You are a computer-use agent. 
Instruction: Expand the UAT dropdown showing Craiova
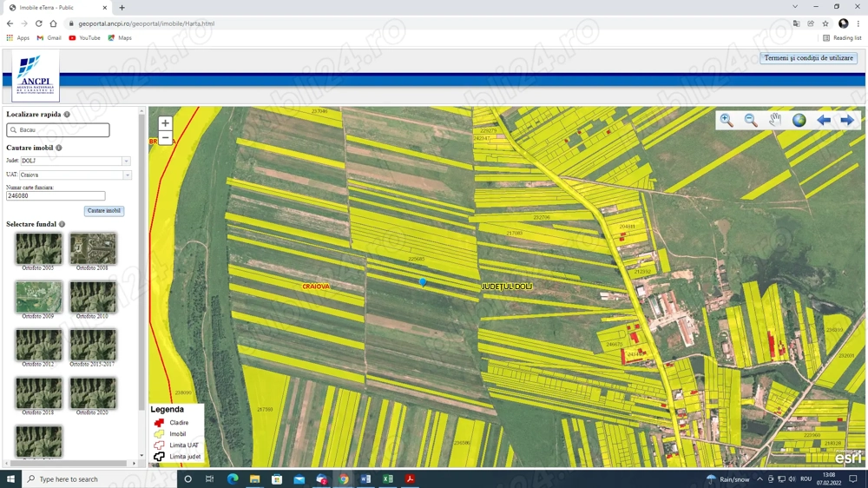tap(126, 175)
